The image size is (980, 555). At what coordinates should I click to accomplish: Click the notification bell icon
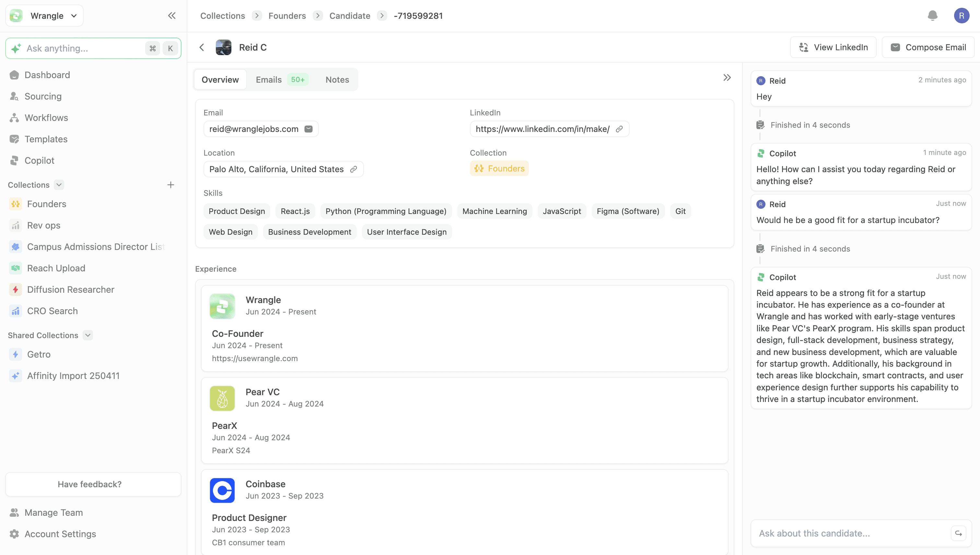932,16
